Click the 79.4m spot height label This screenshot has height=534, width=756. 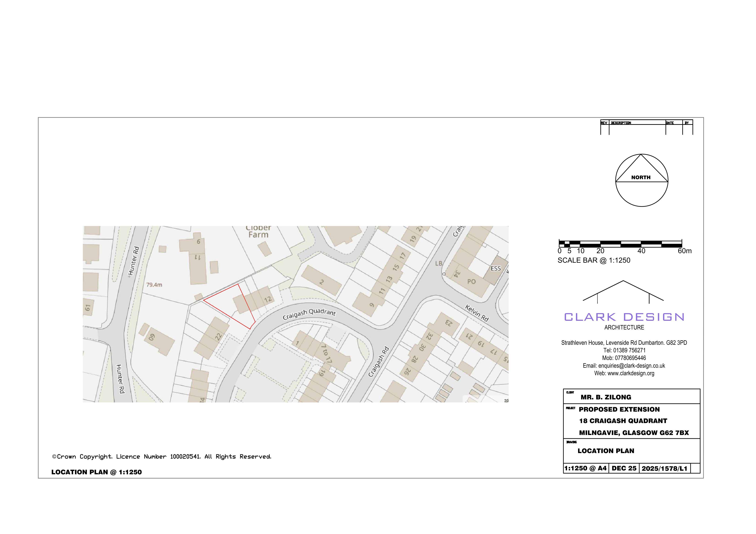click(x=154, y=285)
